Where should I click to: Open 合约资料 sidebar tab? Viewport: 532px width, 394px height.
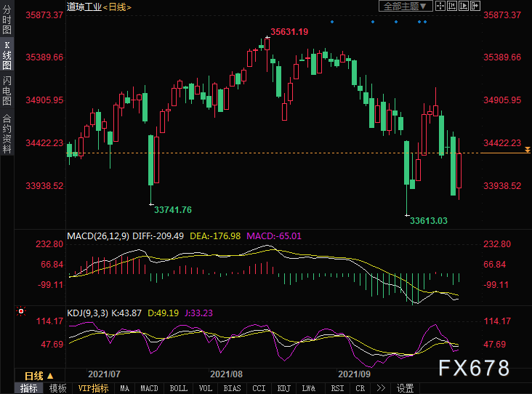7,133
